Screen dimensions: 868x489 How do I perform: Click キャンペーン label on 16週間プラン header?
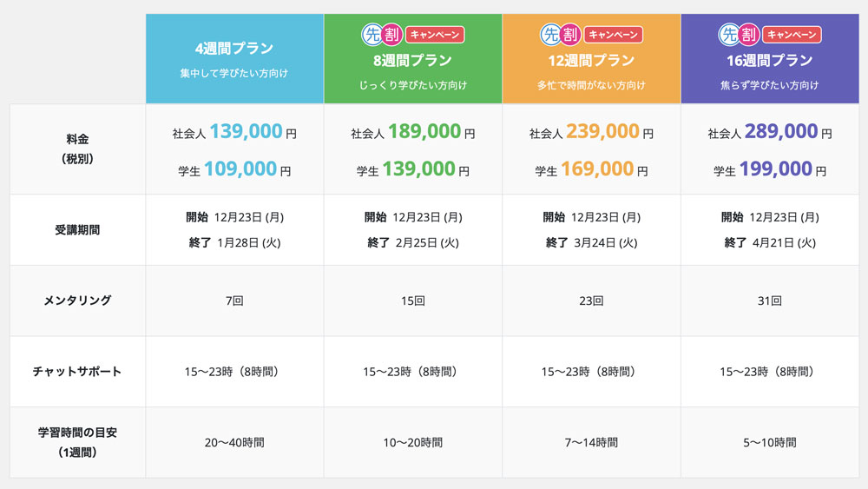coord(792,35)
